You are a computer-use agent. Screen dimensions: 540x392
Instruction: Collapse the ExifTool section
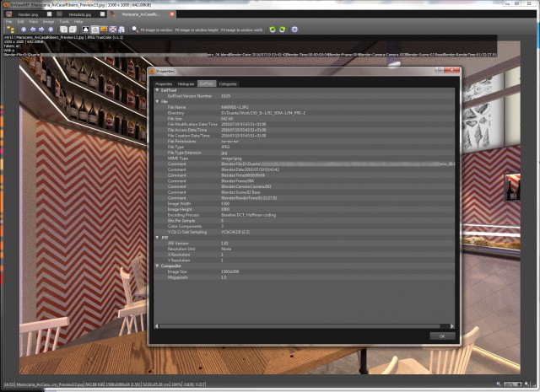(x=153, y=90)
